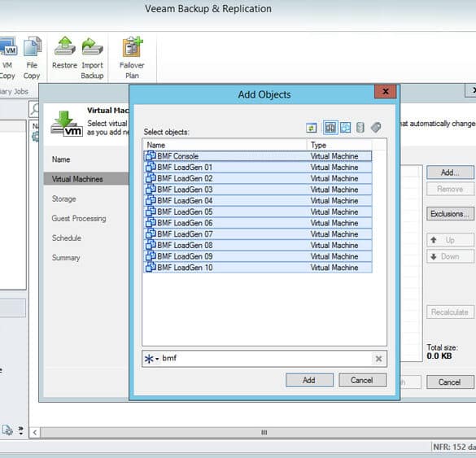Switch to VMs and Templates view icon

346,128
